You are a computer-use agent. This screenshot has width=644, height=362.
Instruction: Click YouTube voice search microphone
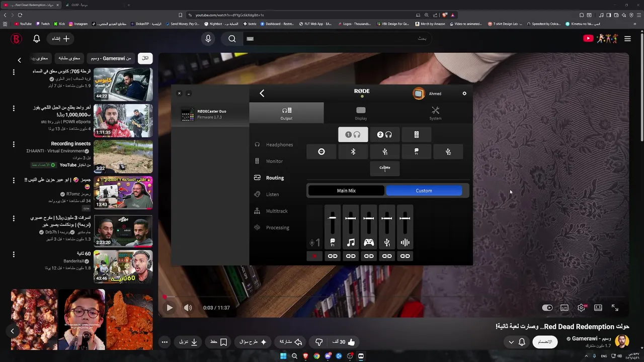(x=208, y=39)
